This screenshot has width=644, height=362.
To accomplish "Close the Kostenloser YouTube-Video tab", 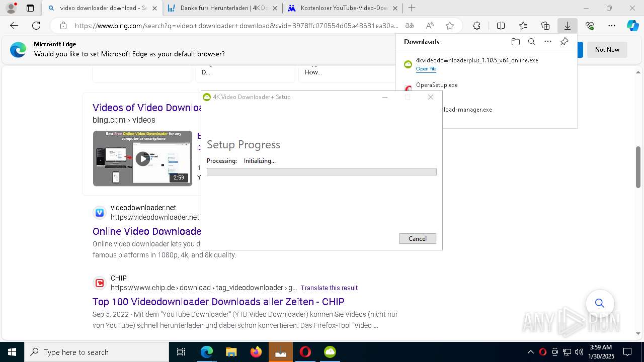I will (395, 8).
